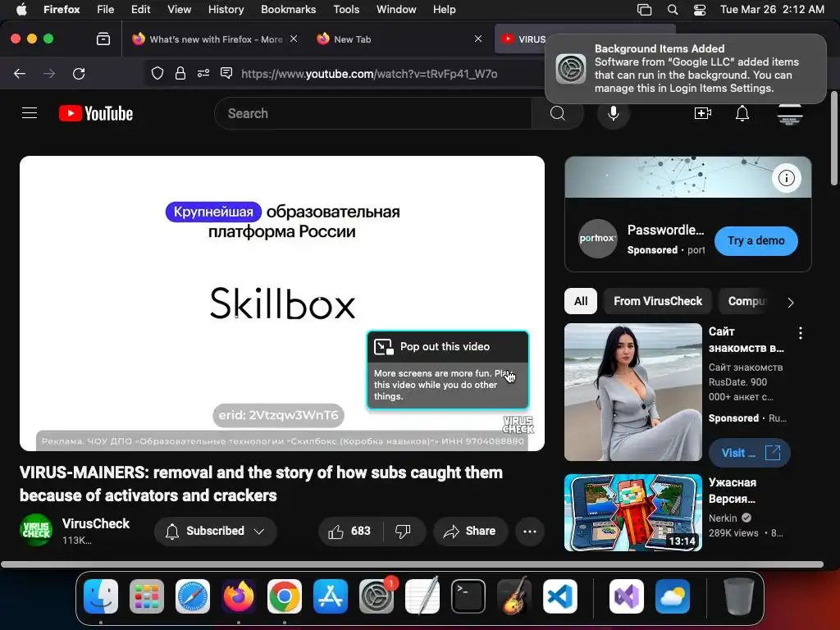Open the Bookmarks menu
Screen dimensions: 840x630
(288, 10)
